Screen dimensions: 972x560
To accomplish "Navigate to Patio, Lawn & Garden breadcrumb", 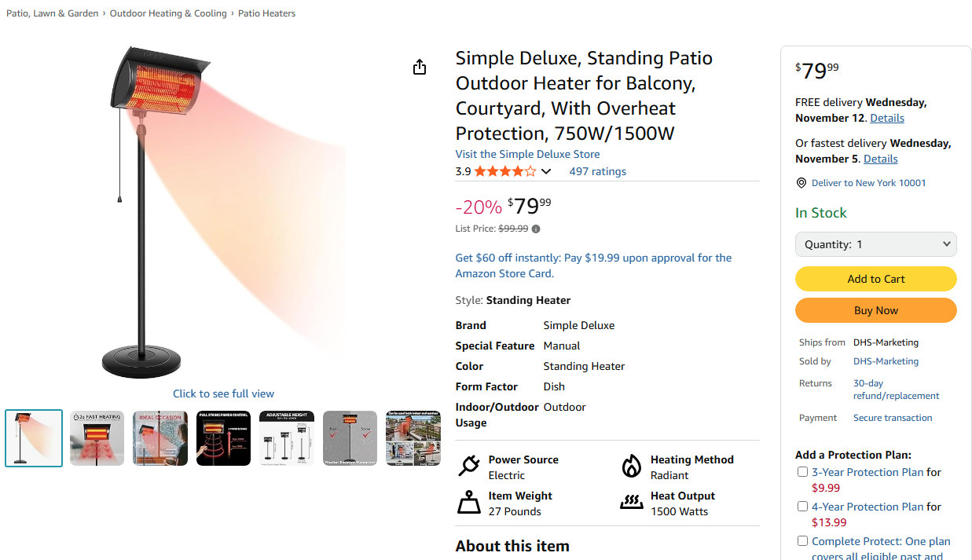I will [x=53, y=13].
